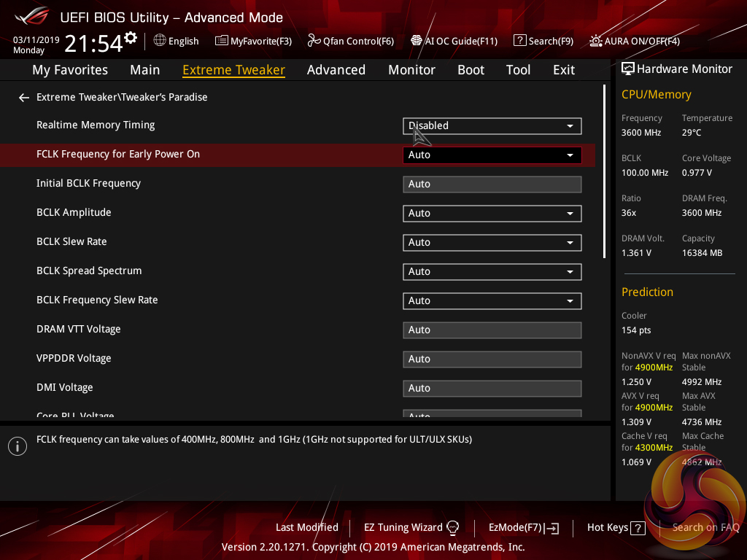
Task: Switch to My Favorites tab
Action: click(x=70, y=70)
